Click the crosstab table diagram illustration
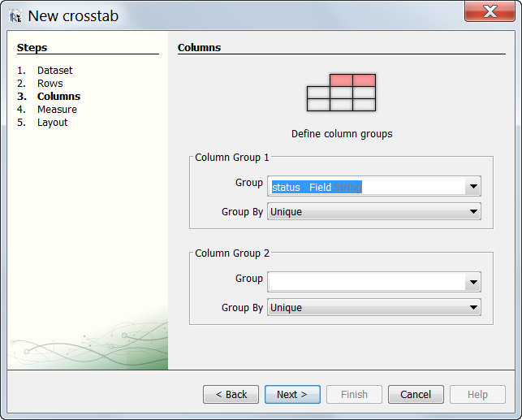522x420 pixels. (x=341, y=92)
